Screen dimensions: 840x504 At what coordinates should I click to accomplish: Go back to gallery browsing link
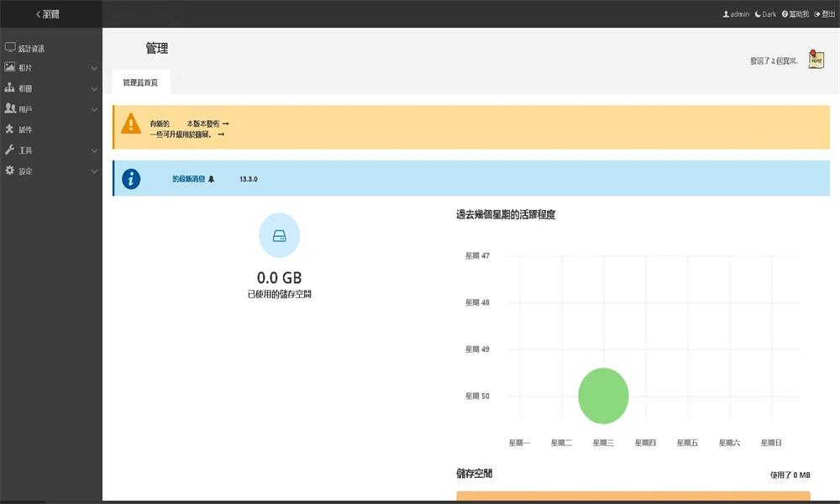(47, 14)
